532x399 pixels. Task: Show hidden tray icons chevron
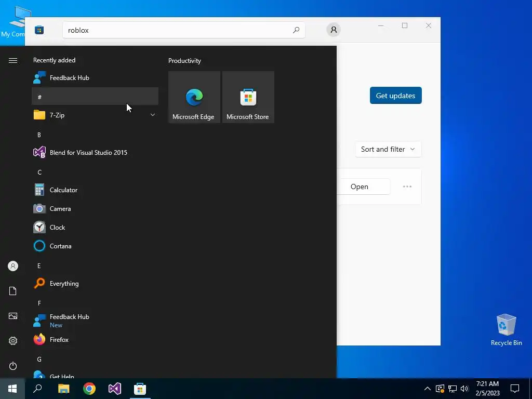(428, 389)
